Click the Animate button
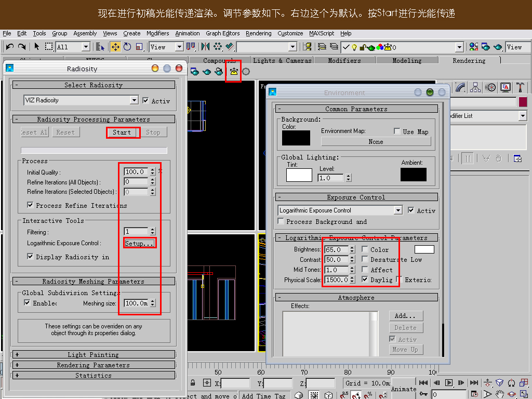Viewport: 532px width, 399px height. tap(403, 389)
